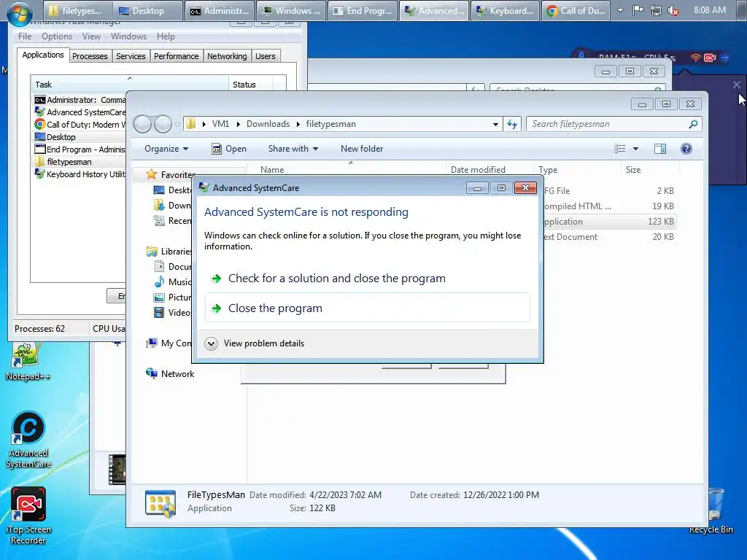Open Windows Task Manager taskbar button

291,10
